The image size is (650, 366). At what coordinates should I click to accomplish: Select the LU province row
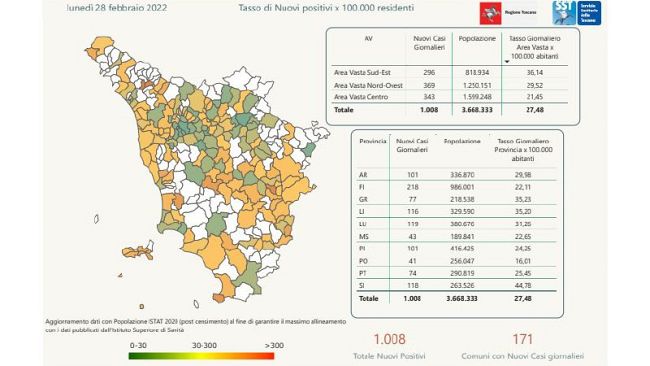tap(456, 224)
